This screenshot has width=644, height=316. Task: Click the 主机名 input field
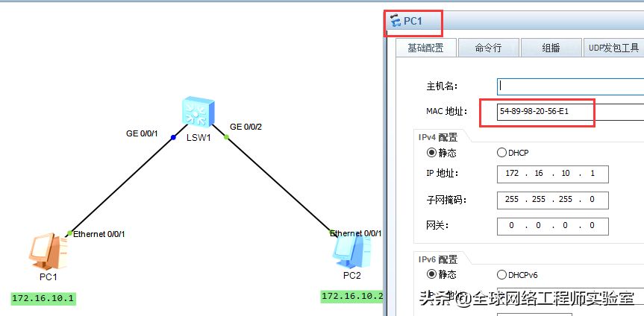tap(570, 86)
